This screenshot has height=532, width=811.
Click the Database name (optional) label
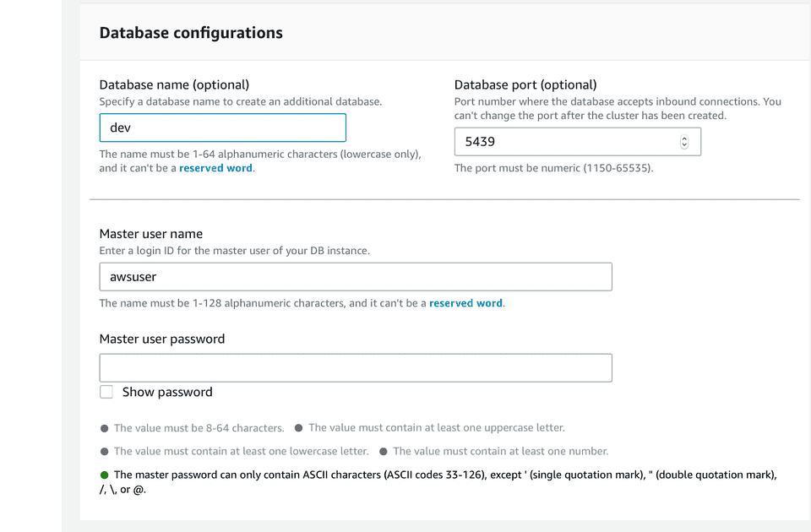(174, 84)
